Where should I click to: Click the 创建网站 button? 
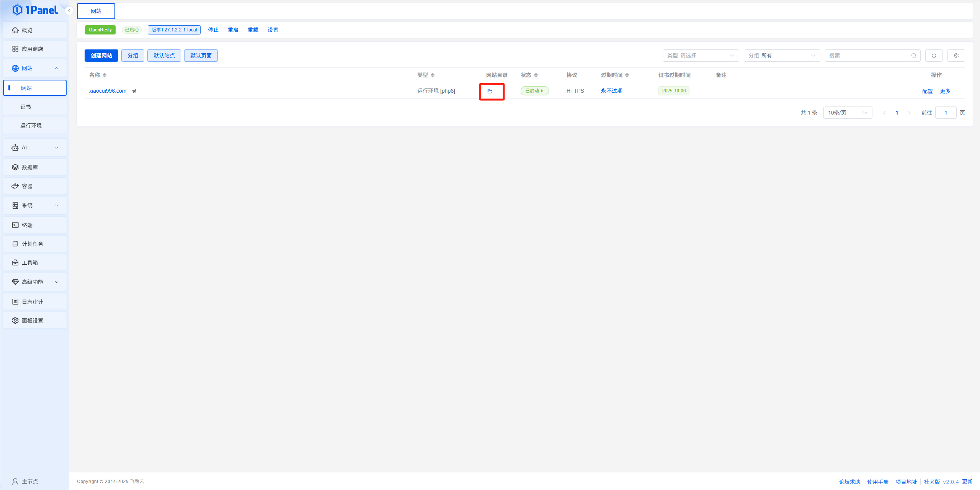coord(101,56)
